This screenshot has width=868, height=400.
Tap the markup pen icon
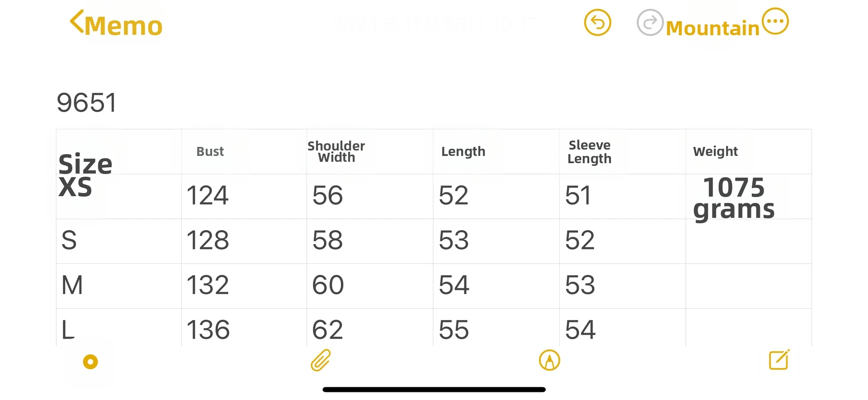point(549,361)
